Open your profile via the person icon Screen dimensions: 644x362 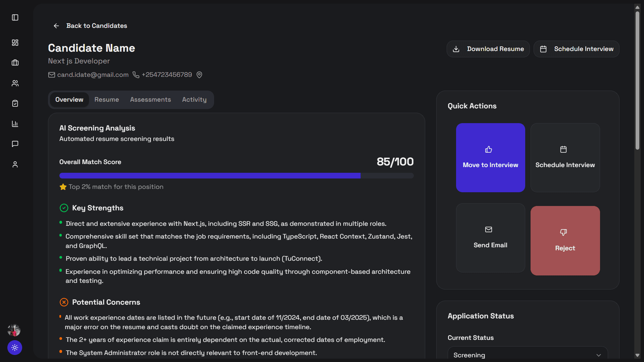point(15,164)
